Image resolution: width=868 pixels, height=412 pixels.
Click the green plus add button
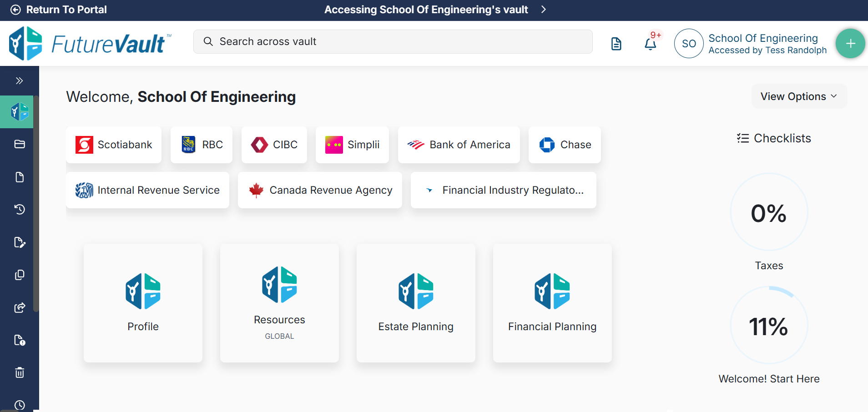pos(850,44)
